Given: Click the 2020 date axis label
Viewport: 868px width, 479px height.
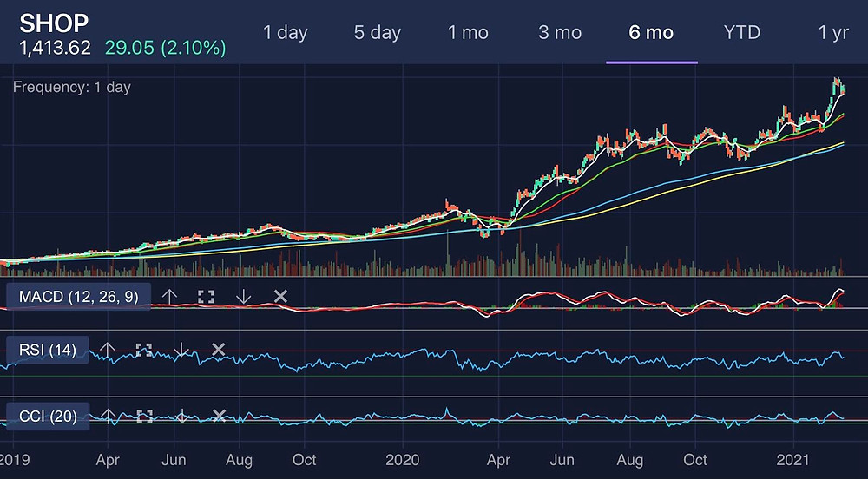Looking at the screenshot, I should [403, 460].
